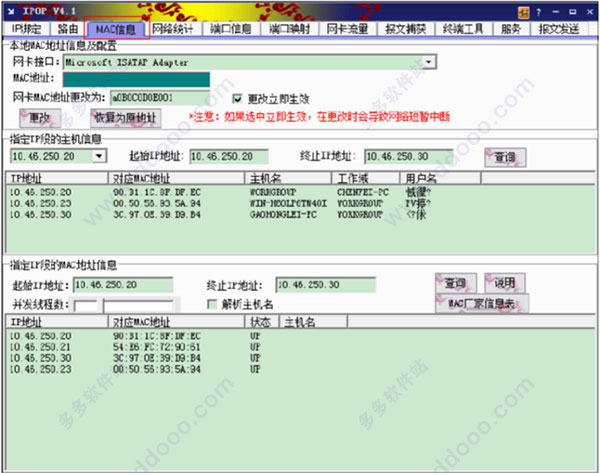Open the 终端工具 tab
This screenshot has height=473, width=600.
pos(463,29)
